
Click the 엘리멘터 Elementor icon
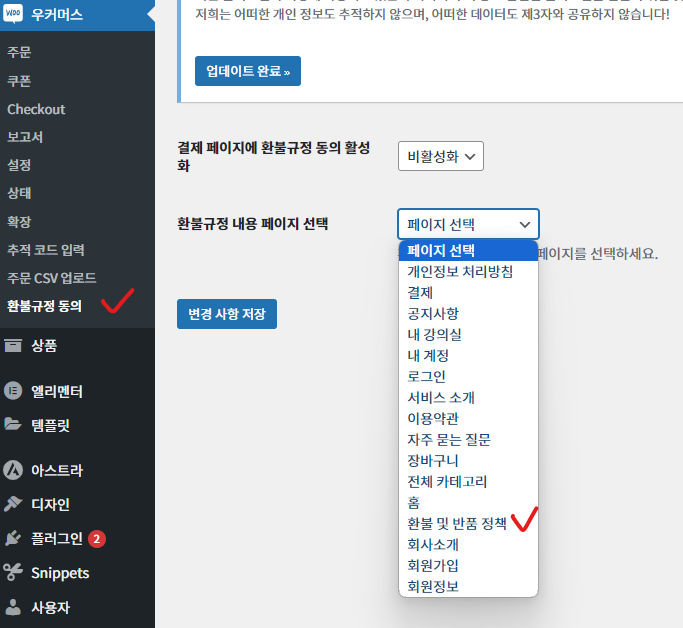click(x=13, y=391)
